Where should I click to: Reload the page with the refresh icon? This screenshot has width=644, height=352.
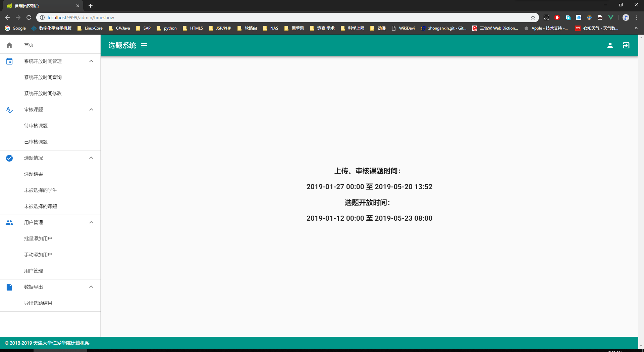pyautogui.click(x=29, y=17)
